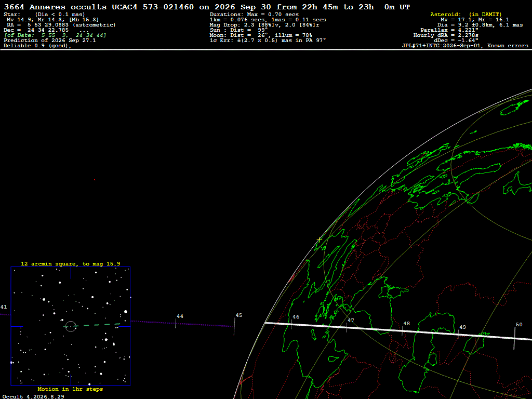The image size is (532, 399).
Task: Click the 45 minute tick mark
Action: coord(234,326)
